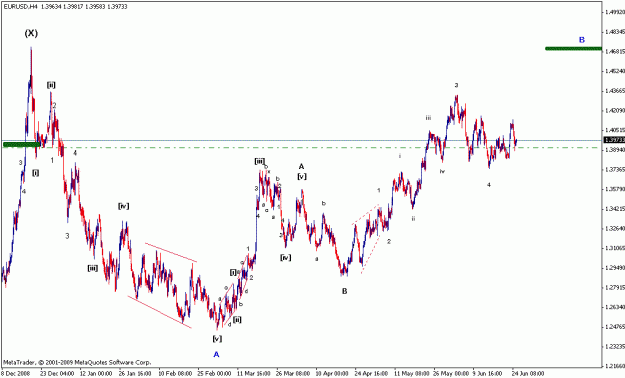
Task: Click the 25 Feb 00:00 time label
Action: point(214,374)
